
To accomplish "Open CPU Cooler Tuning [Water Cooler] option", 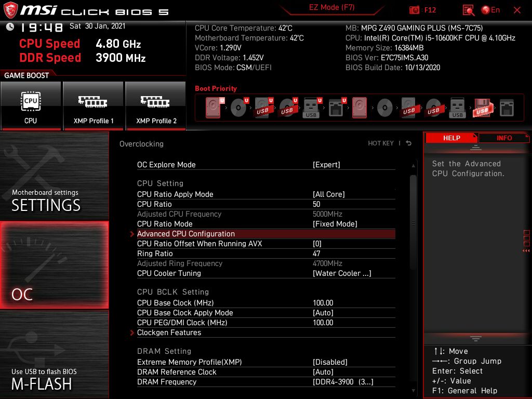I will pyautogui.click(x=266, y=273).
